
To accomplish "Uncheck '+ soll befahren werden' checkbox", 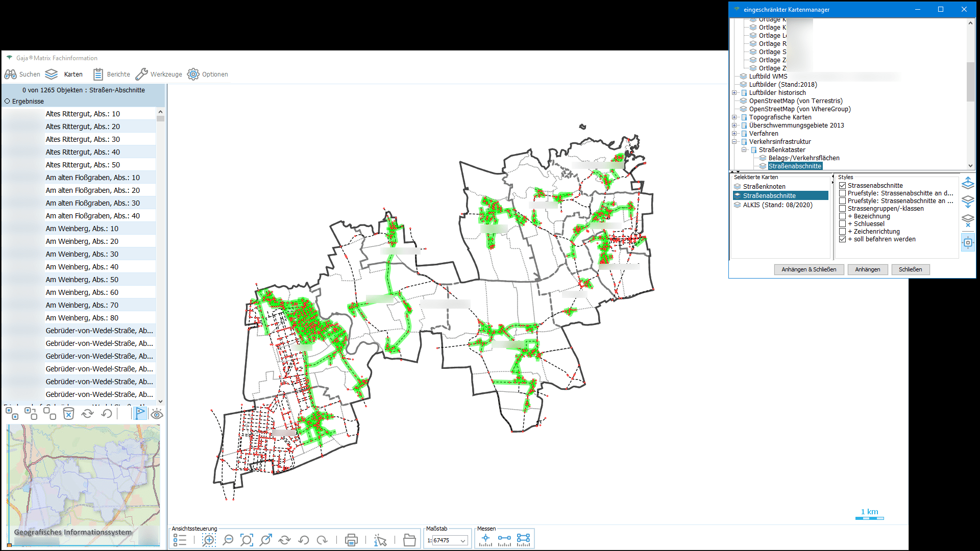I will [x=843, y=239].
